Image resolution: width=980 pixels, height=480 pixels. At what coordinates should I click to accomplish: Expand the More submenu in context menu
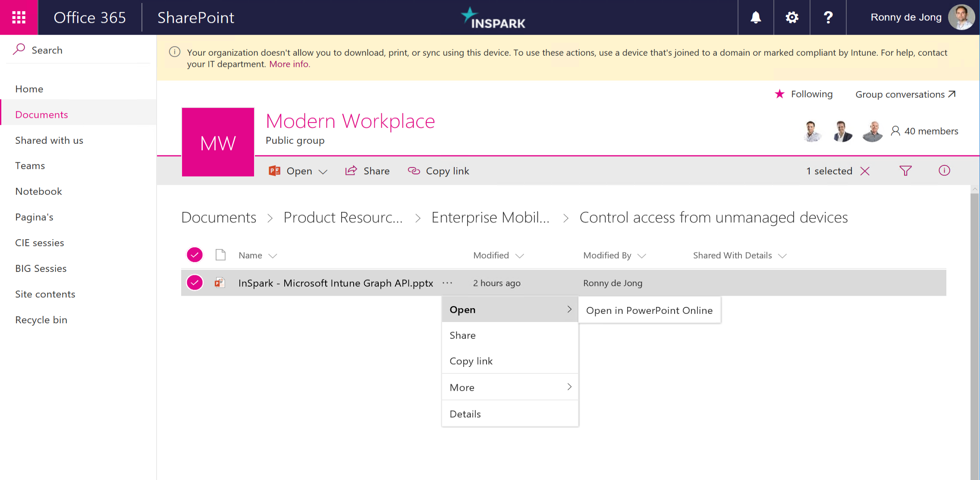(x=510, y=387)
